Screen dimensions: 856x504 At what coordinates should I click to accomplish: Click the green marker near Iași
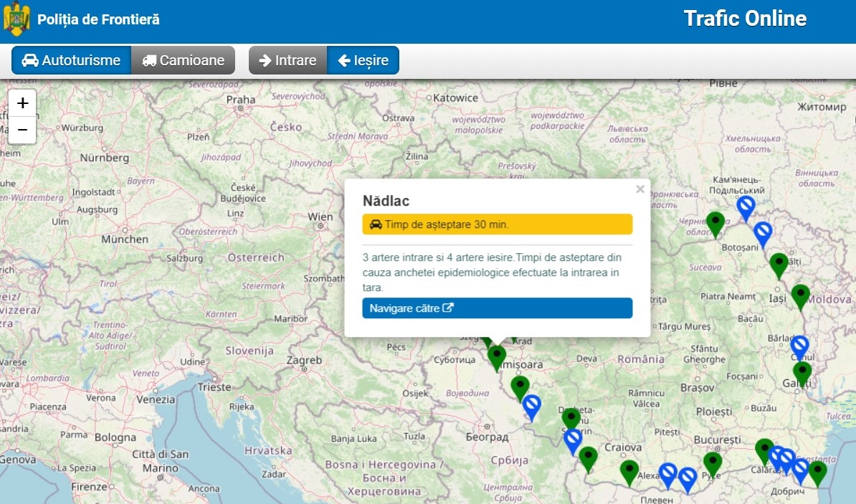[x=800, y=295]
